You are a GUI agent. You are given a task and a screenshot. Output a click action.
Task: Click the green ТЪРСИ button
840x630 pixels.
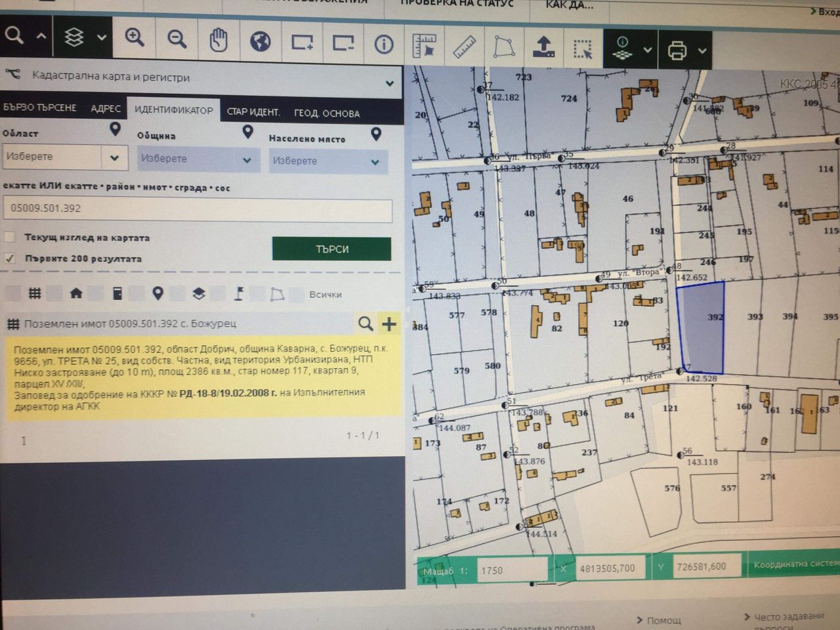(x=332, y=249)
